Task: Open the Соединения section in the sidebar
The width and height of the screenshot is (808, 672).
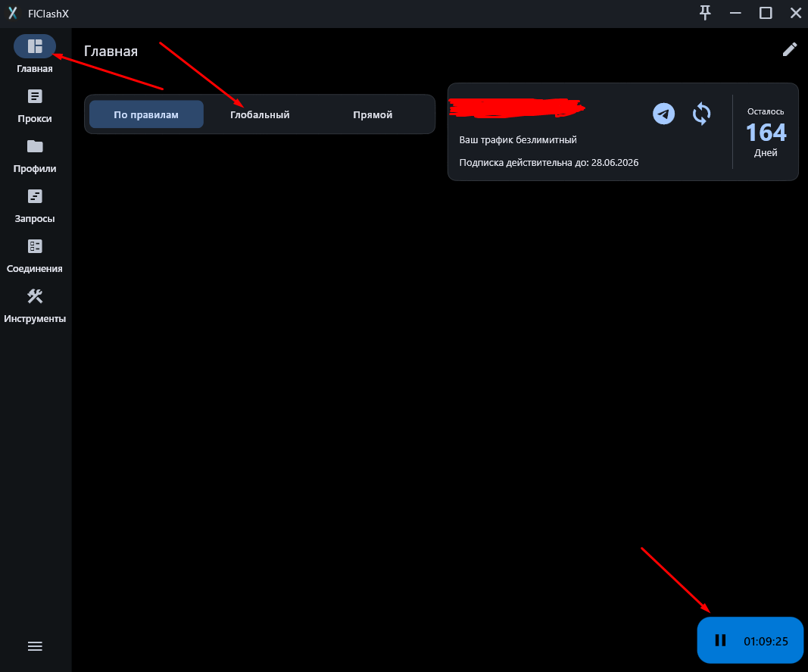Action: click(35, 254)
